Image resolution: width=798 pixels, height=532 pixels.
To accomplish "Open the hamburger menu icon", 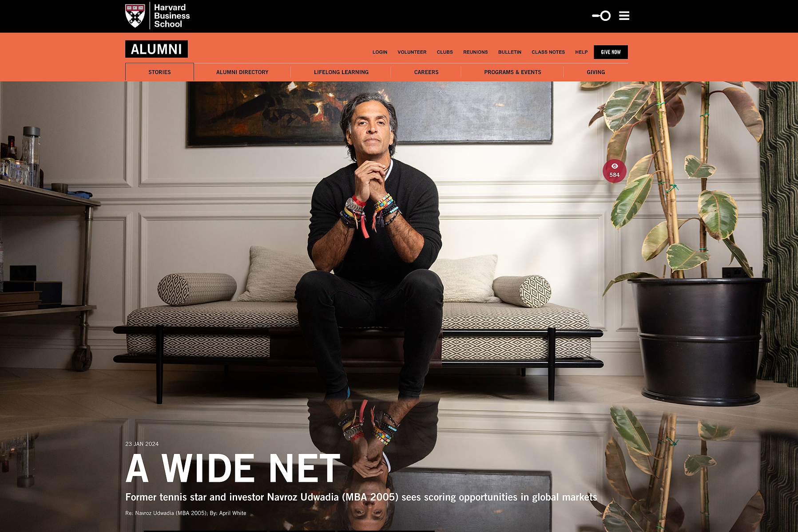I will point(624,16).
